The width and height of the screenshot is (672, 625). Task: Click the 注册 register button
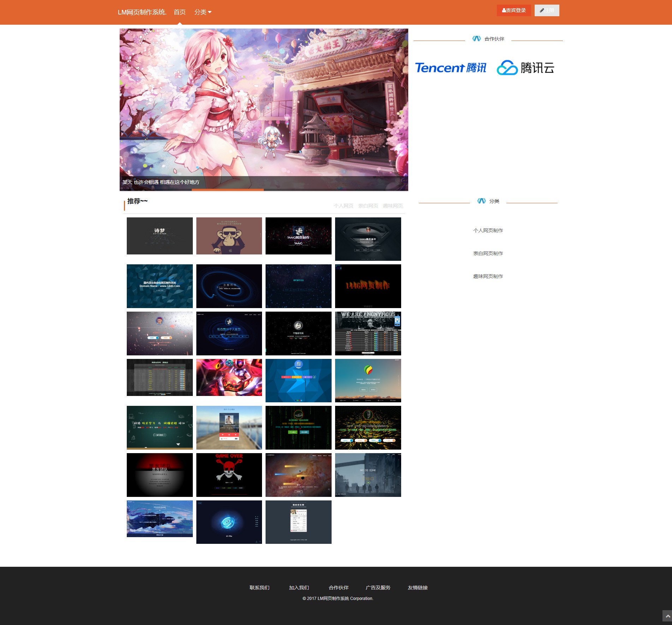pos(547,11)
